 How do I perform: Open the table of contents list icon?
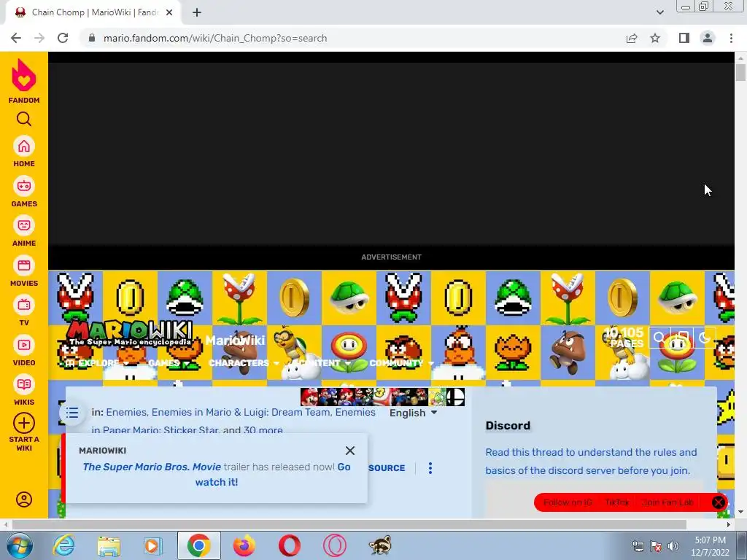pos(72,413)
